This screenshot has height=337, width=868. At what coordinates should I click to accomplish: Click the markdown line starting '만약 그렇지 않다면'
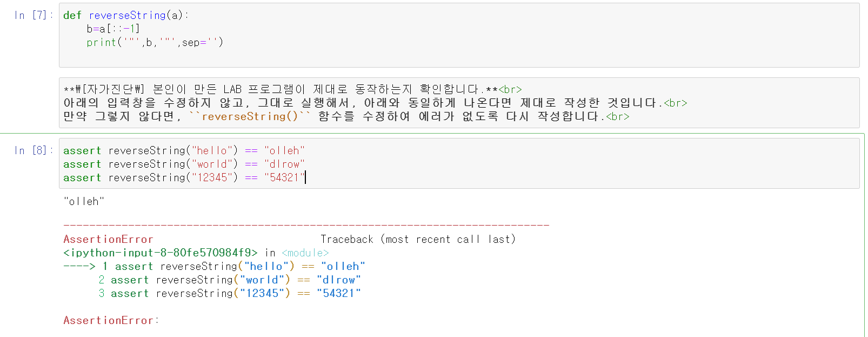pos(346,116)
